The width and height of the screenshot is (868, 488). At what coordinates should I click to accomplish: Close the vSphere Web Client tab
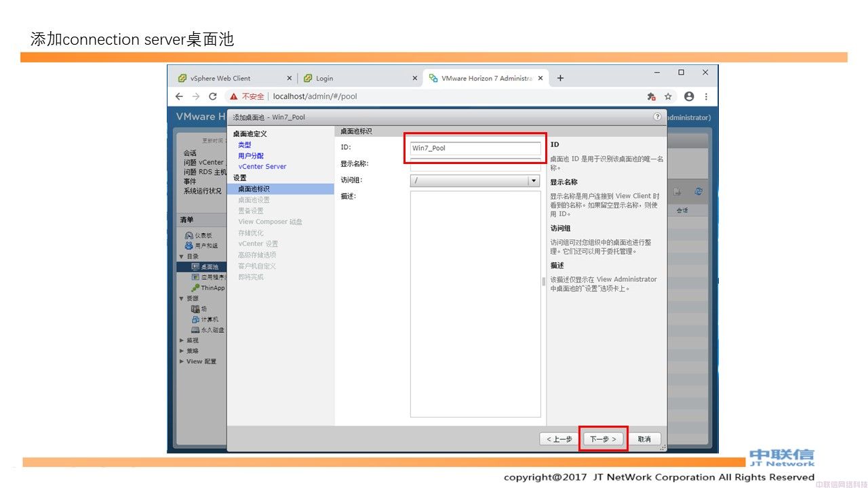pos(290,78)
